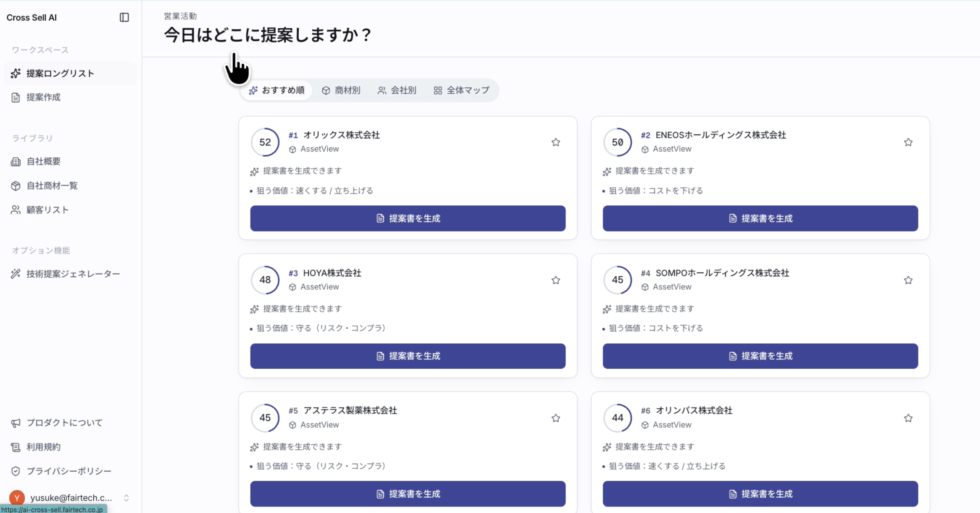Click the sparkle icon on アステラス 提案書を生成できます

[x=255, y=447]
